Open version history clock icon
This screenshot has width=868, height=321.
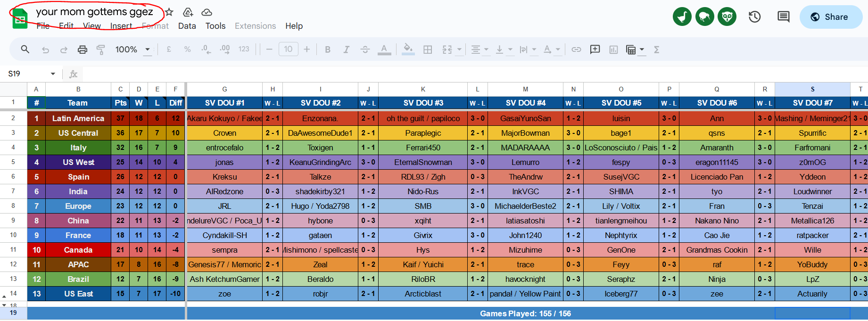(x=754, y=17)
